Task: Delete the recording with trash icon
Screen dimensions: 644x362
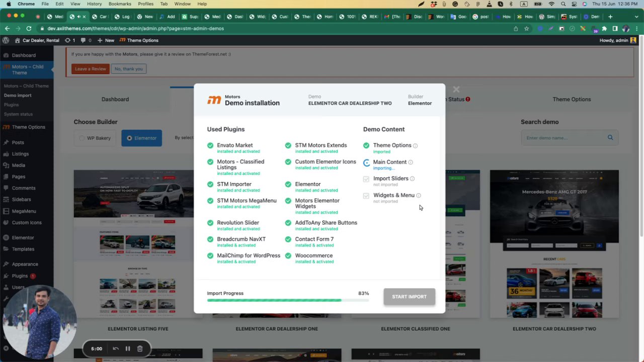Action: (140, 348)
